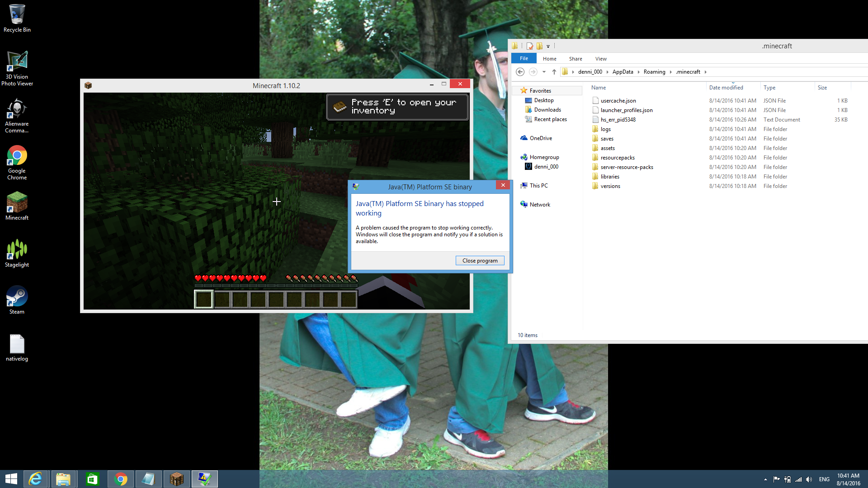Open the Quick Access Toolbar customize dropdown
868x488 pixels.
click(548, 46)
